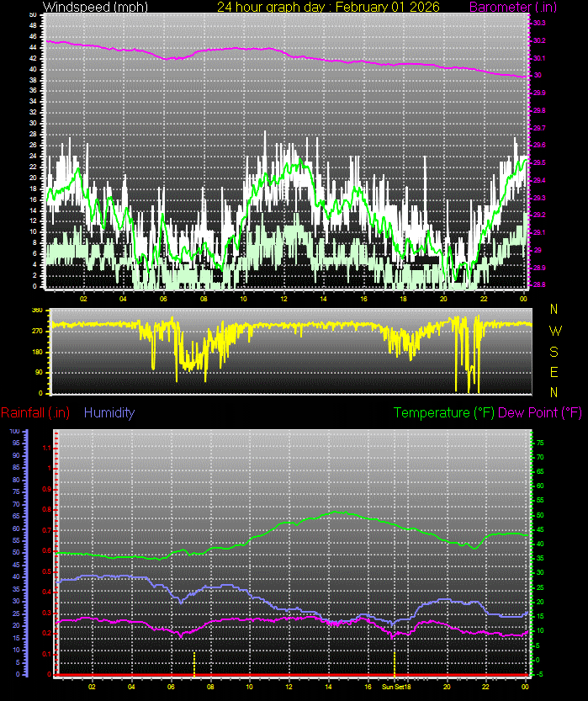
Task: Click the '12' hour label under wind graph
Action: pyautogui.click(x=283, y=299)
